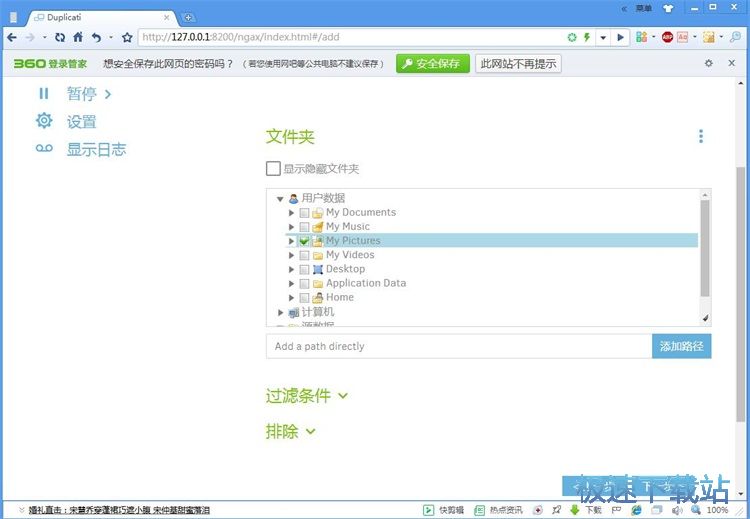This screenshot has width=750, height=519.
Task: Expand the 排除 section
Action: (x=290, y=431)
